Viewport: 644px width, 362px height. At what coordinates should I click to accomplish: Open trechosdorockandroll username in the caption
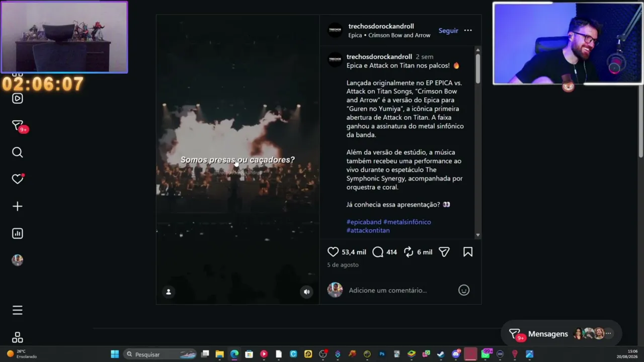click(379, 57)
